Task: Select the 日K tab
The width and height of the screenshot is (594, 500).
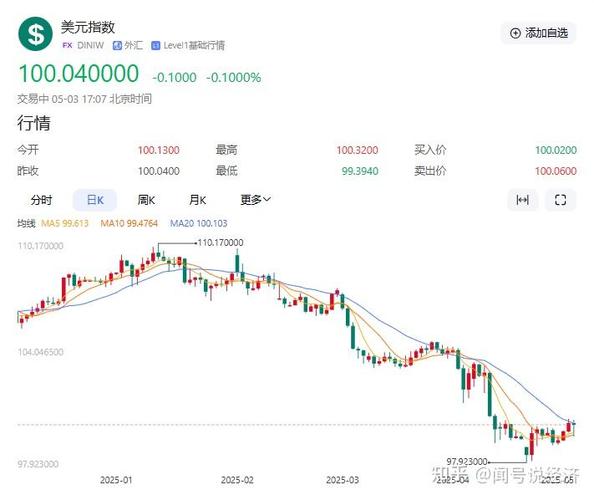Action: (x=95, y=200)
